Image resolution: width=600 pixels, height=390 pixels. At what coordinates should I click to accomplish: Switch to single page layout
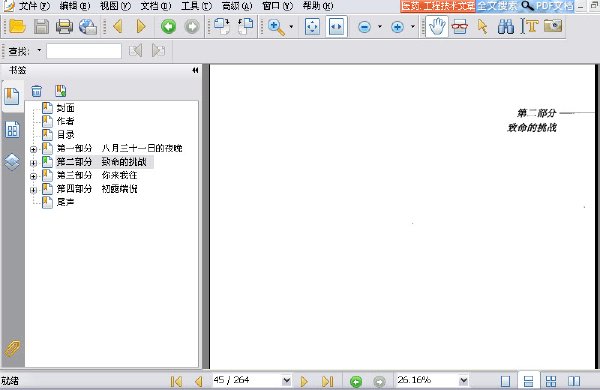tap(505, 381)
